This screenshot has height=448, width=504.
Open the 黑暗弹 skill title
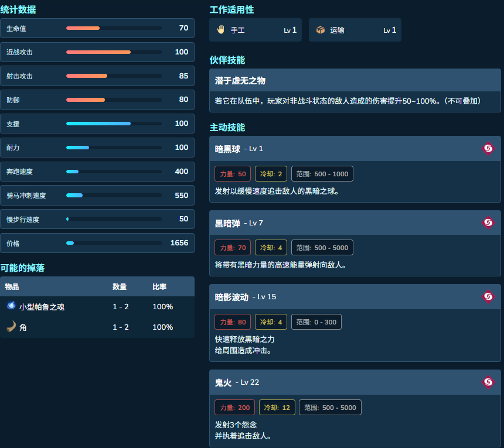tap(227, 223)
